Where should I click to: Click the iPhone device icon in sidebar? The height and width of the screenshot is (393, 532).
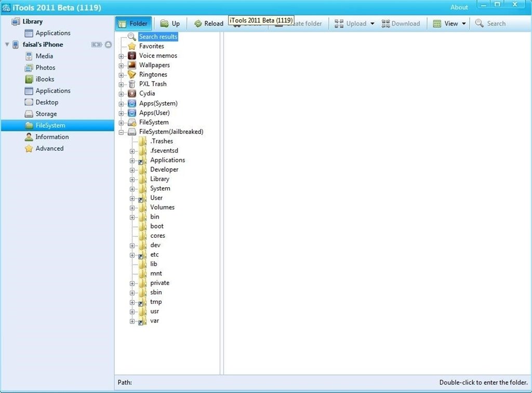pos(16,45)
